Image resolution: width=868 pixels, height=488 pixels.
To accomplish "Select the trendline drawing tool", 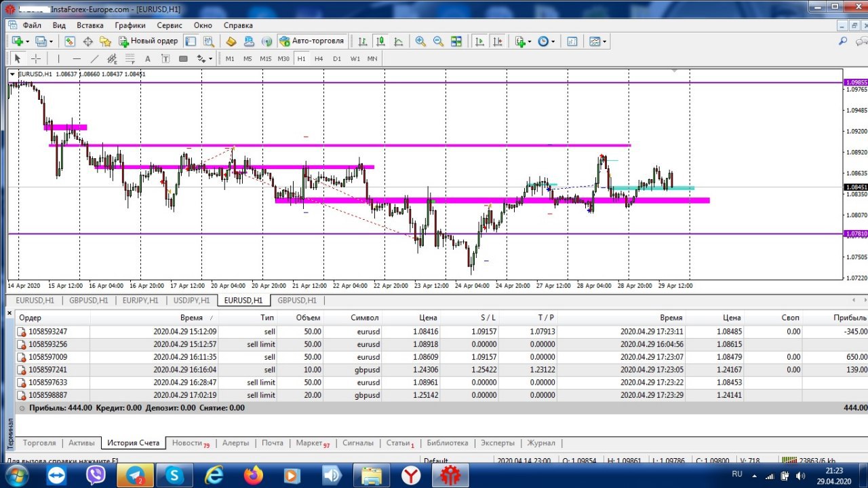I will coord(94,58).
